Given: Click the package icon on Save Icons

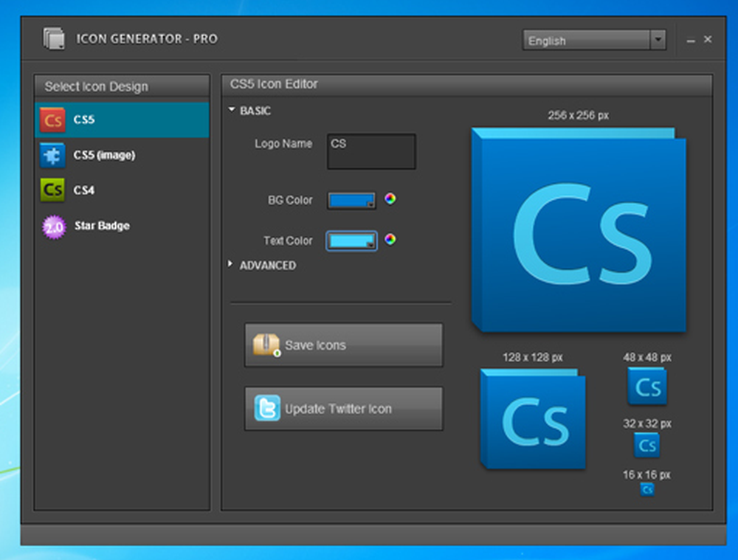Looking at the screenshot, I should click(266, 345).
